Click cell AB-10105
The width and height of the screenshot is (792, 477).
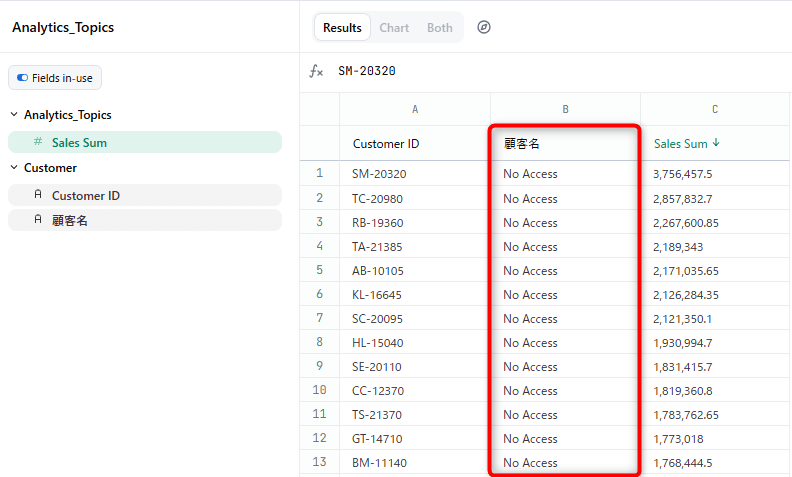point(415,270)
